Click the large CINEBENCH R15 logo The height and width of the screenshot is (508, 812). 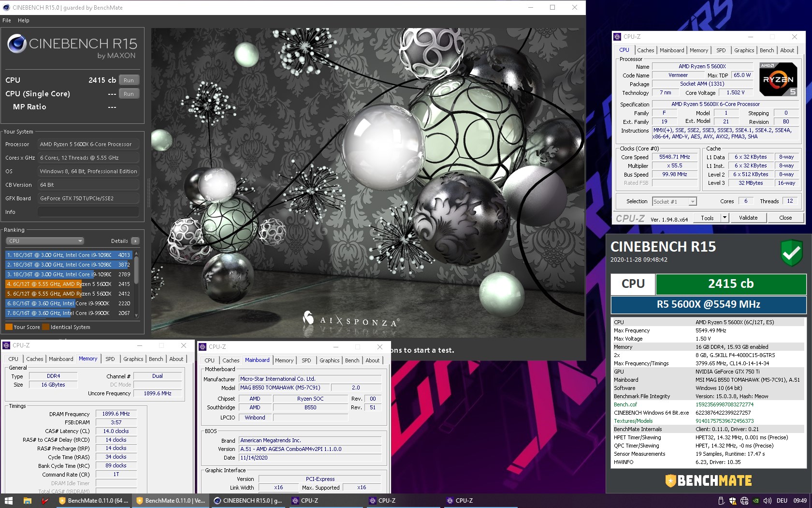point(72,47)
